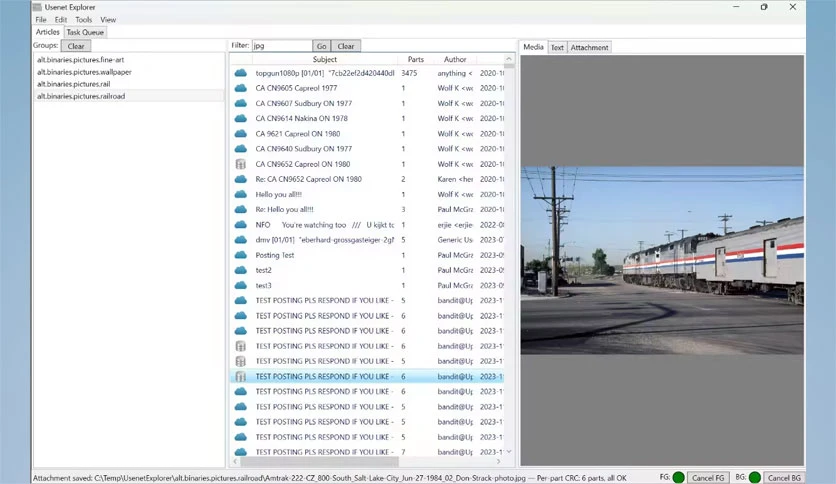This screenshot has height=484, width=836.
Task: Click parts value 3475
Action: point(409,73)
